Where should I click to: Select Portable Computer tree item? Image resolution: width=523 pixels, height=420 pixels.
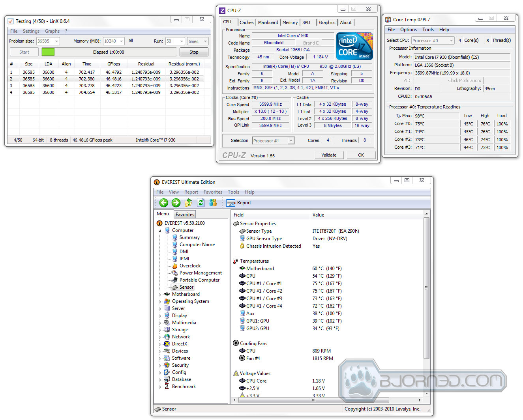point(199,280)
